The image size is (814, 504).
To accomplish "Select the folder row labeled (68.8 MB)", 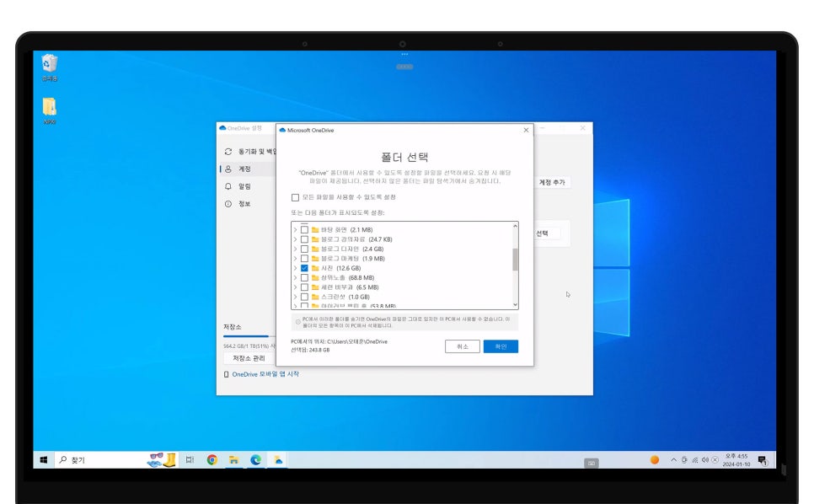I will pos(402,277).
